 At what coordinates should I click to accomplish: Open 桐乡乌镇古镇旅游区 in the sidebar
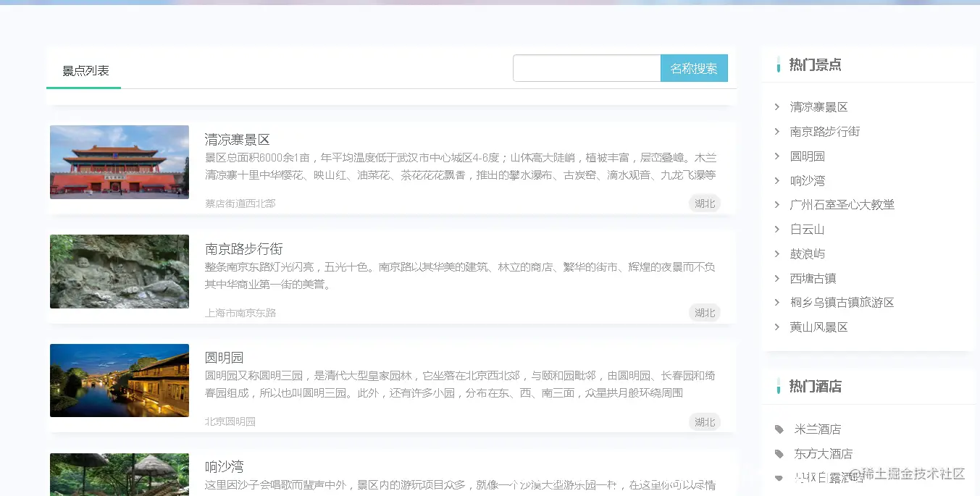(x=842, y=303)
